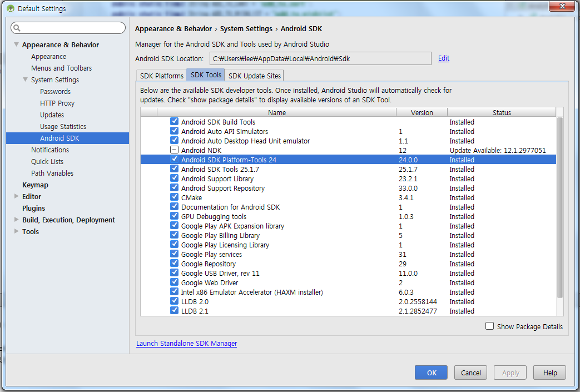This screenshot has height=392, width=580.
Task: Open SDK Update Sites tab
Action: 255,76
